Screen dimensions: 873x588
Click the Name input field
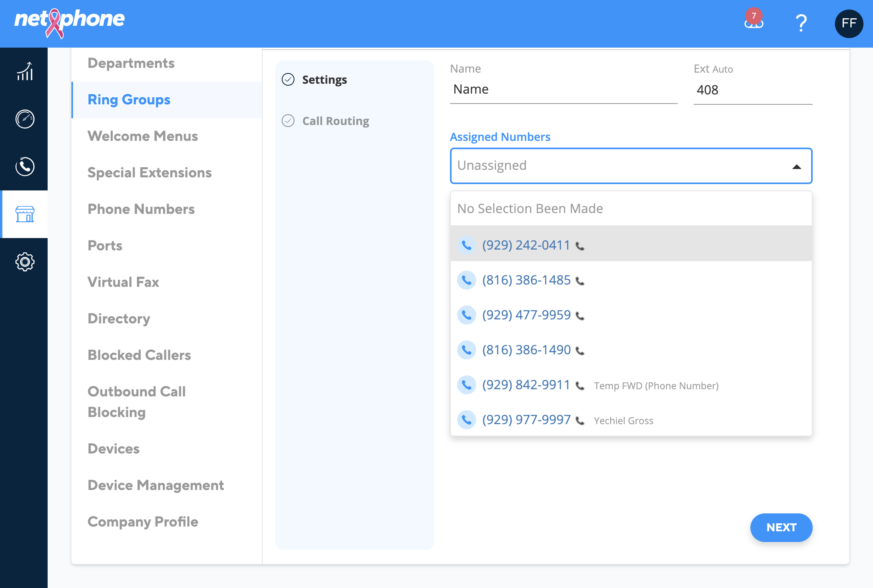click(563, 90)
